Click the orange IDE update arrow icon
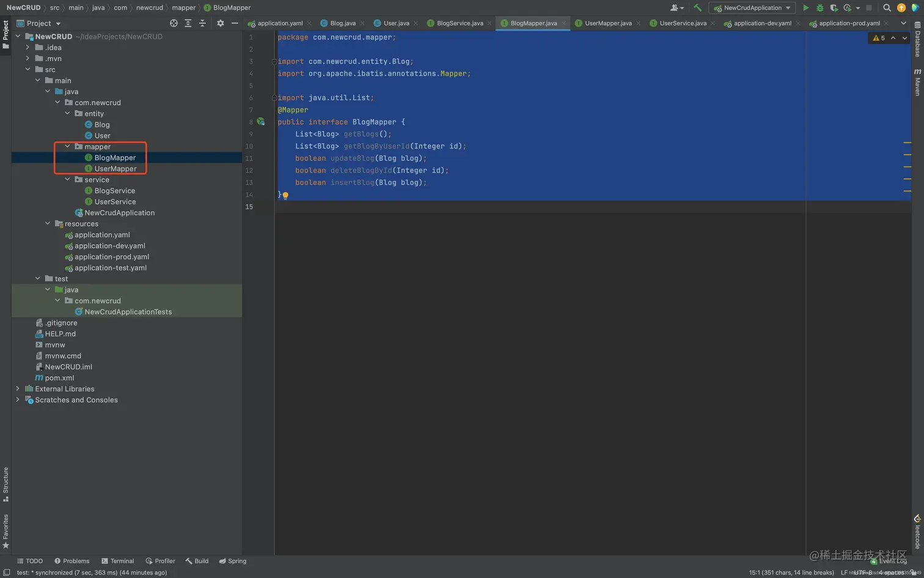Image resolution: width=924 pixels, height=578 pixels. (901, 8)
